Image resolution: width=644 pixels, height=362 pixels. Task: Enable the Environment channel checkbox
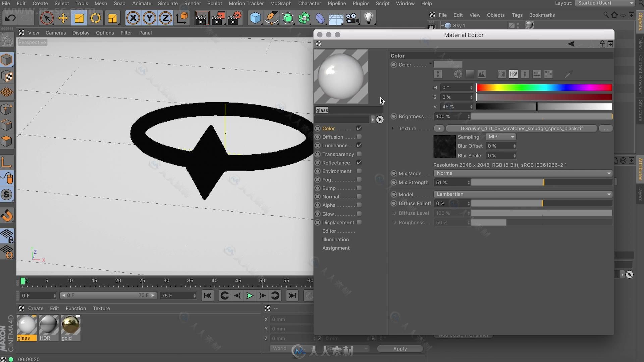tap(359, 171)
